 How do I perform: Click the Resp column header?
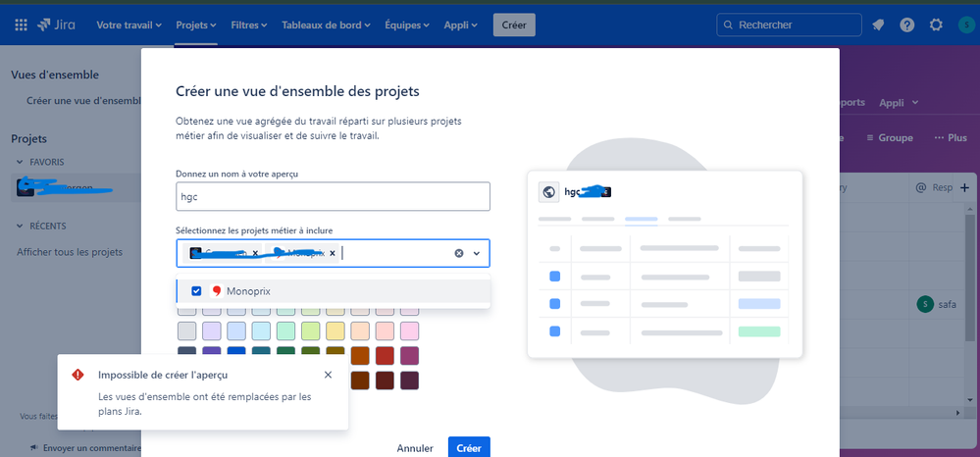933,187
